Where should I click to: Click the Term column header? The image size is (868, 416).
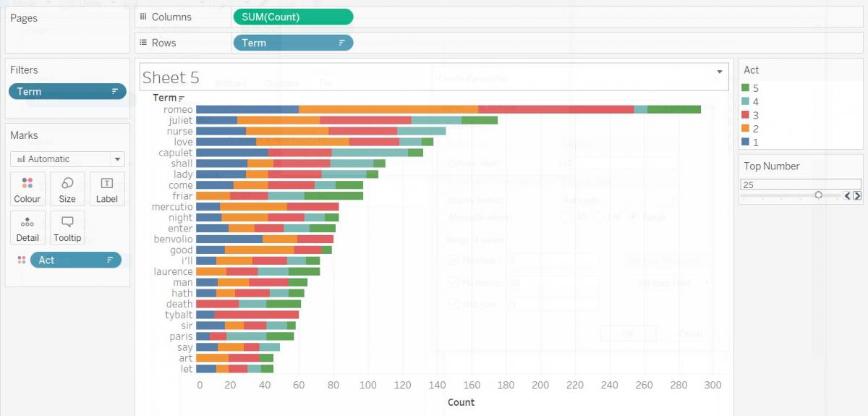[x=165, y=98]
